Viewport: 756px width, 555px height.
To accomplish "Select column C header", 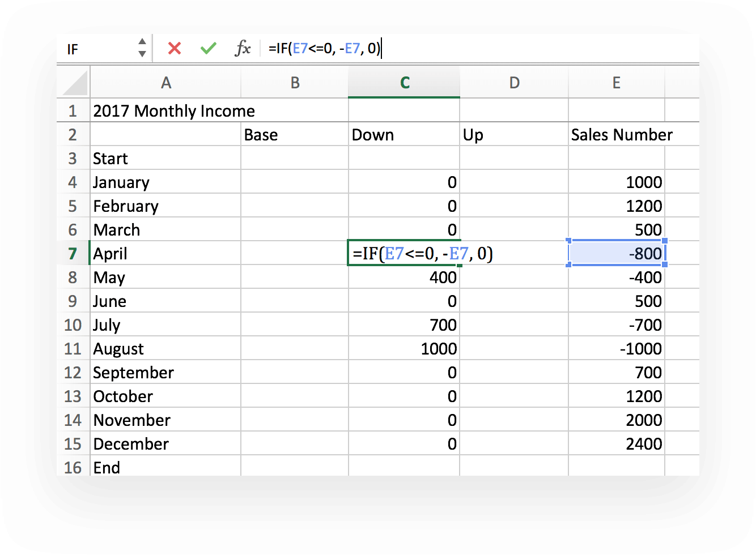I will coord(404,82).
